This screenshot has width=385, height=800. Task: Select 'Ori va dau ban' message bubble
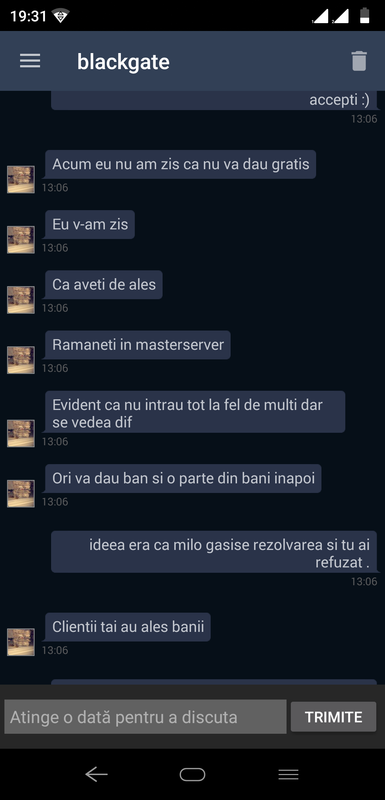point(183,479)
